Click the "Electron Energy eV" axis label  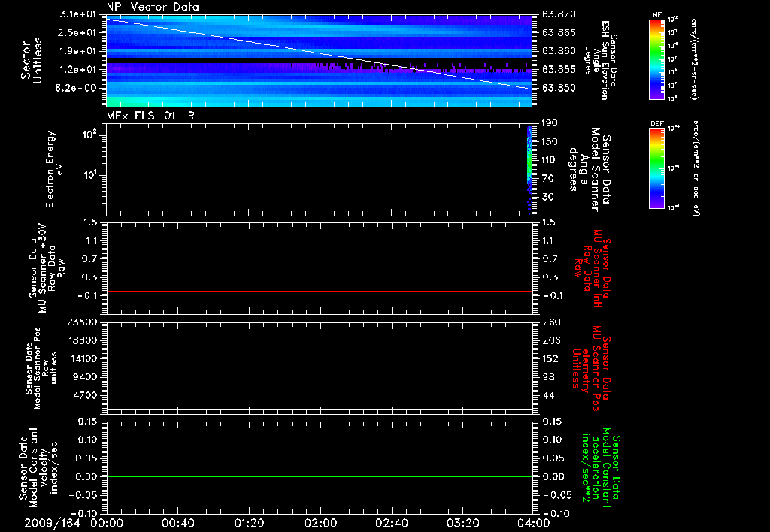[54, 169]
